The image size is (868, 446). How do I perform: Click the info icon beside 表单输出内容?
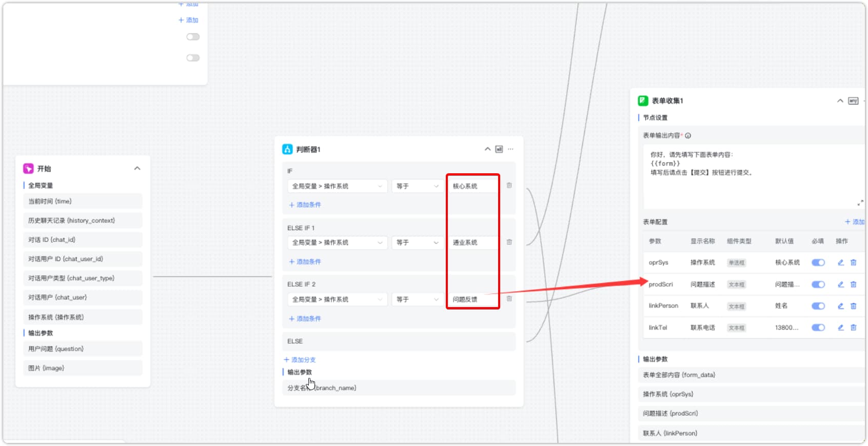(688, 136)
